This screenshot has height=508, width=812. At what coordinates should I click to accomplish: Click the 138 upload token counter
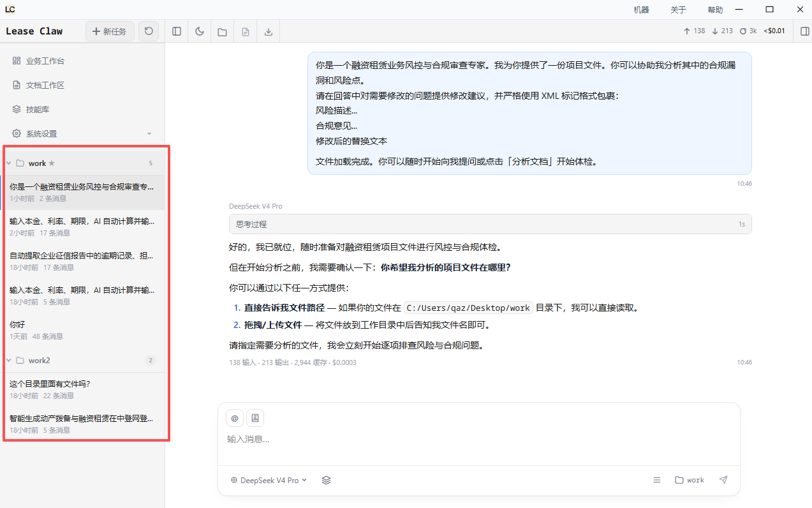pos(694,31)
